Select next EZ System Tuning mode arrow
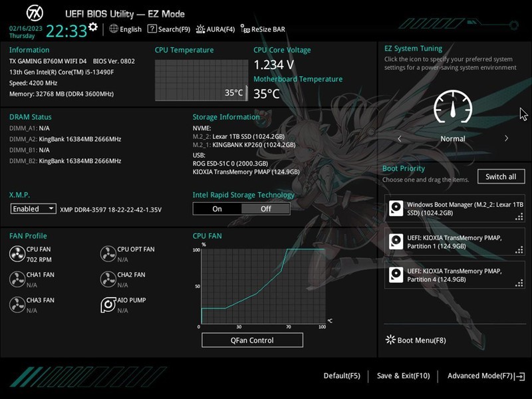Viewport: 532px width, 399px height. coord(506,138)
